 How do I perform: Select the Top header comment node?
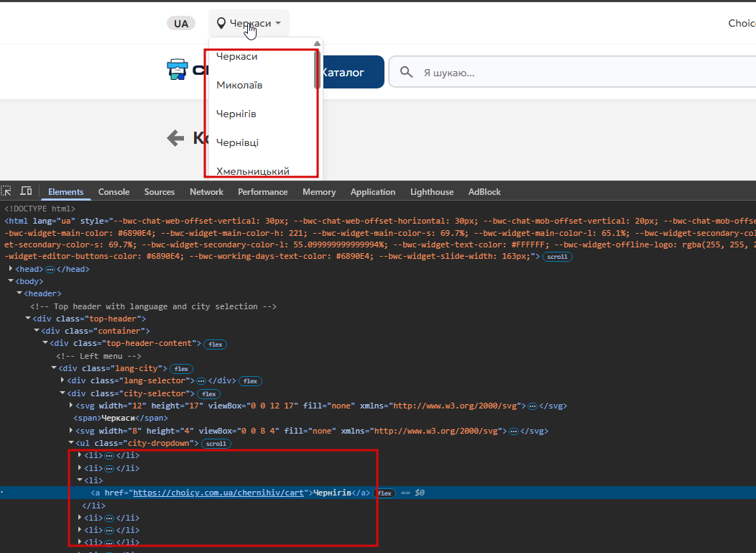click(153, 306)
